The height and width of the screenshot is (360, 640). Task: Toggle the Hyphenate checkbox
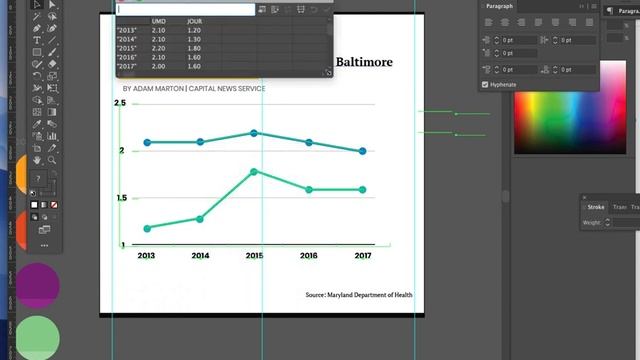point(485,84)
